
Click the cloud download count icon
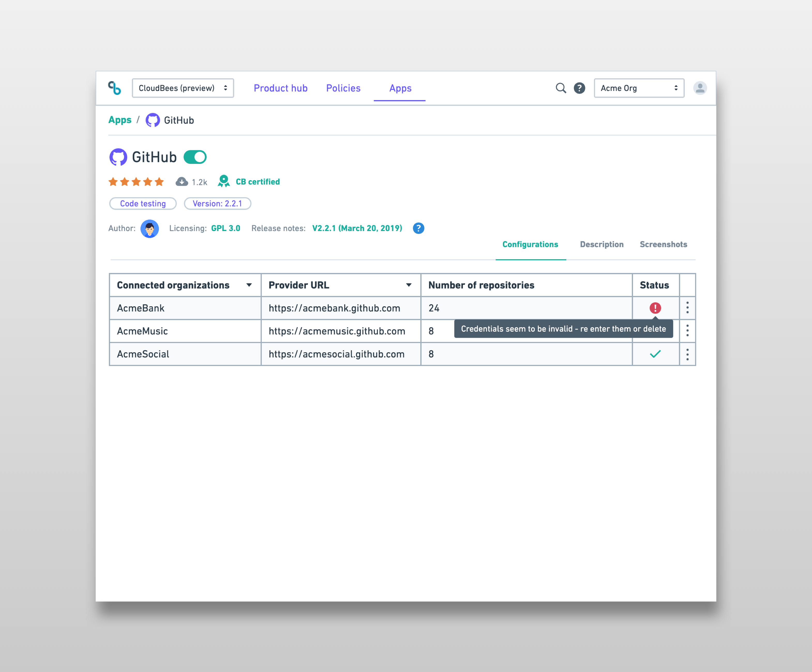click(182, 182)
